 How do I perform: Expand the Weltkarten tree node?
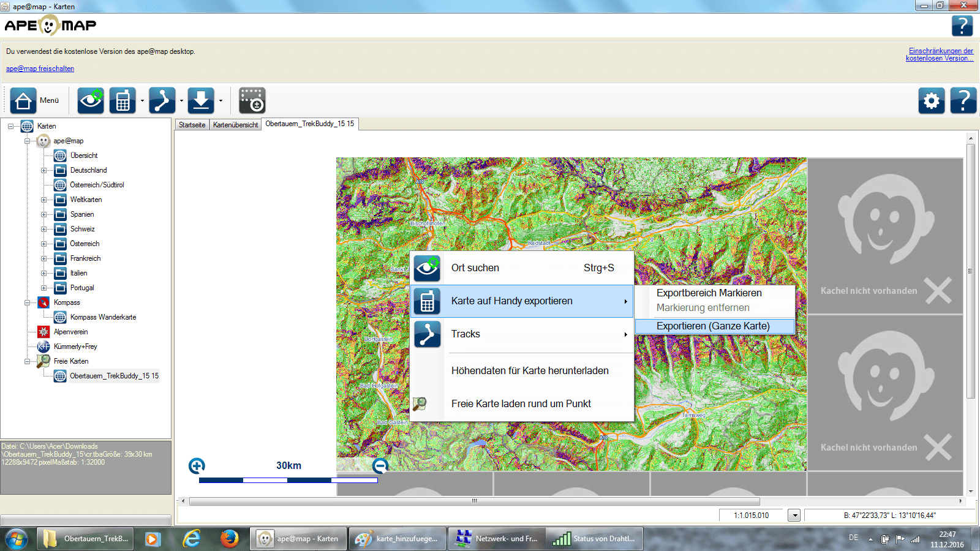43,200
